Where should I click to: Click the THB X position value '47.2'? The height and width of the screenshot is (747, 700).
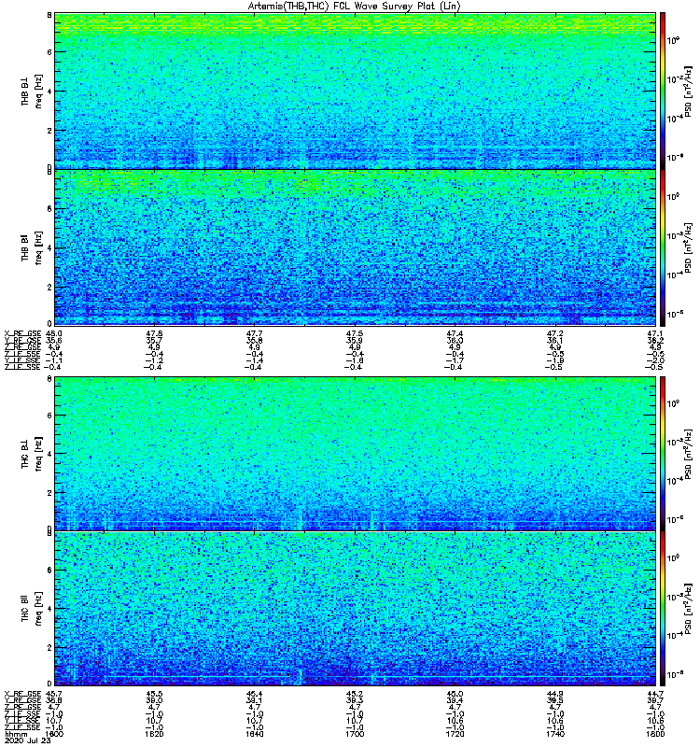[x=555, y=334]
